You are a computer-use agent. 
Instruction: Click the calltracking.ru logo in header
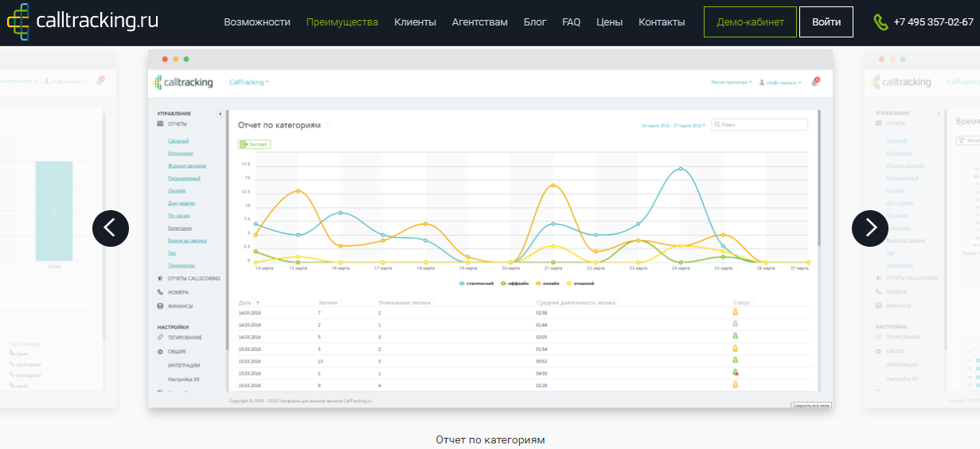[x=83, y=21]
